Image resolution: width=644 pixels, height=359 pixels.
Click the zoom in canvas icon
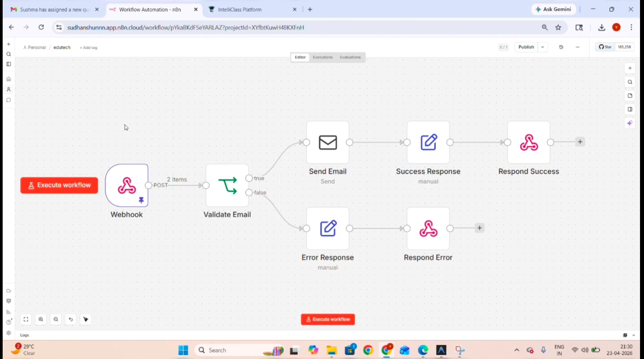point(41,319)
